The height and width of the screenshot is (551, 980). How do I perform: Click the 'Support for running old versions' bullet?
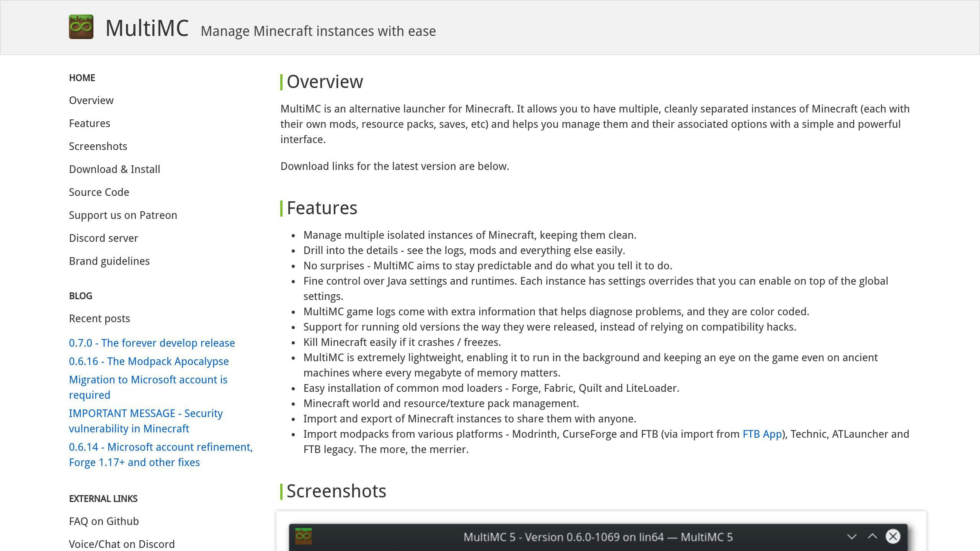tap(550, 327)
